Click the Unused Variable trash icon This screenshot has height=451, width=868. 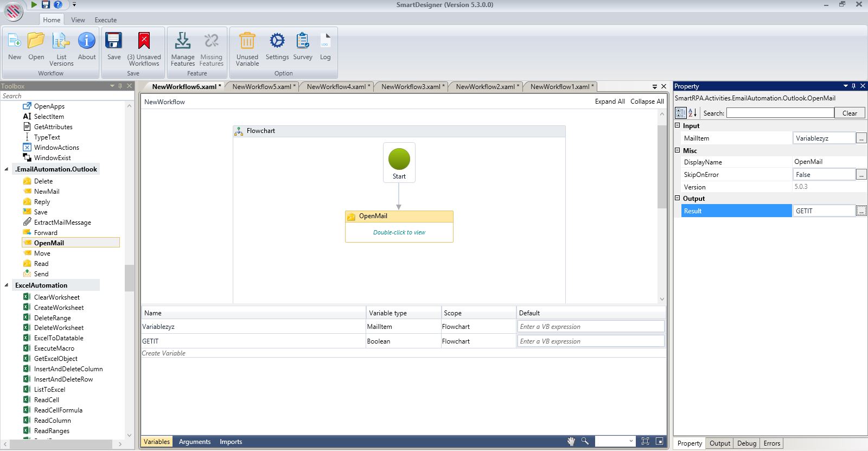(247, 41)
